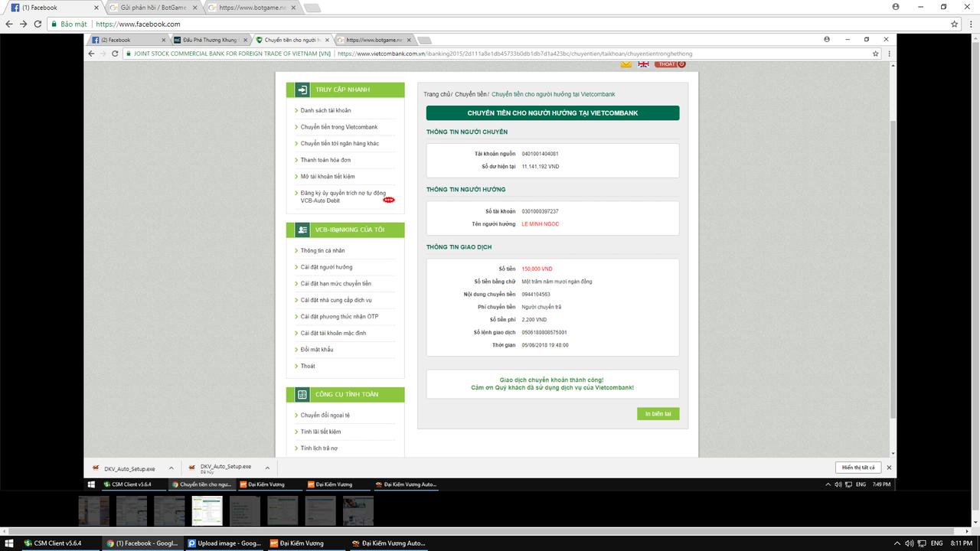This screenshot has width=980, height=551.
Task: Close the Gửi phản hồi / BotGame tab
Action: [194, 8]
